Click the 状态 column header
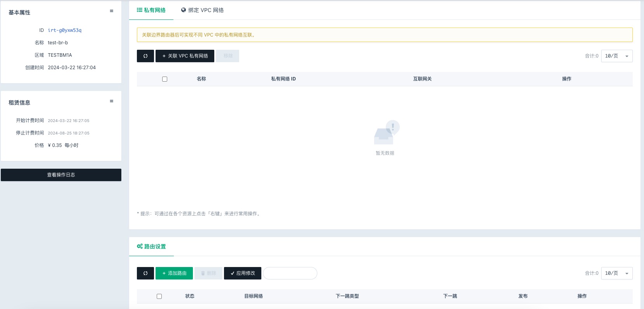The image size is (644, 309). pyautogui.click(x=190, y=296)
